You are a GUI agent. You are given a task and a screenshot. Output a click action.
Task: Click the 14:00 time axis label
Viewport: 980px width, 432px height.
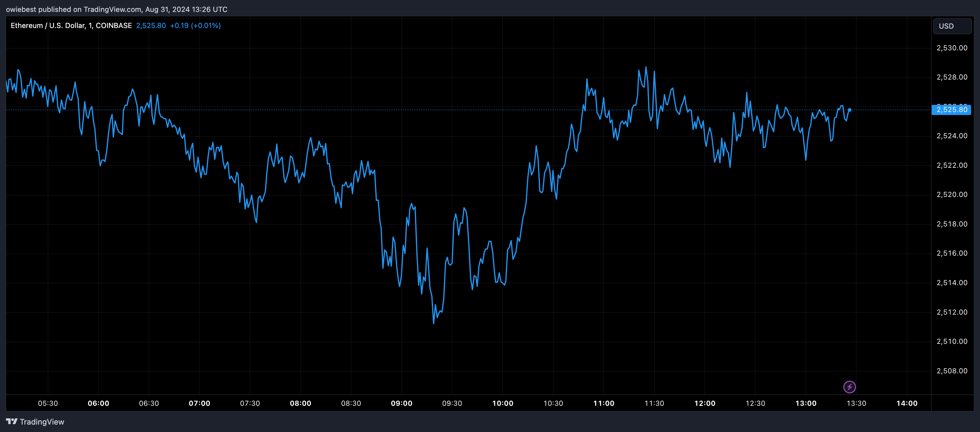click(907, 403)
